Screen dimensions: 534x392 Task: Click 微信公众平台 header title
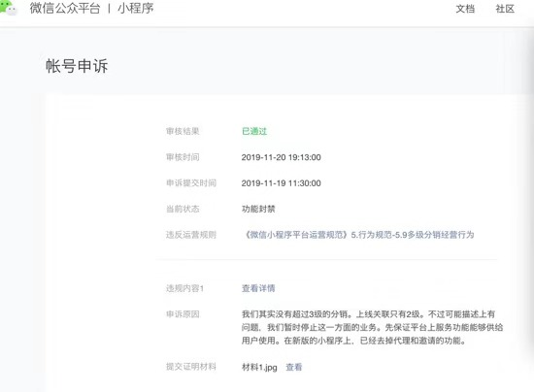click(x=65, y=8)
